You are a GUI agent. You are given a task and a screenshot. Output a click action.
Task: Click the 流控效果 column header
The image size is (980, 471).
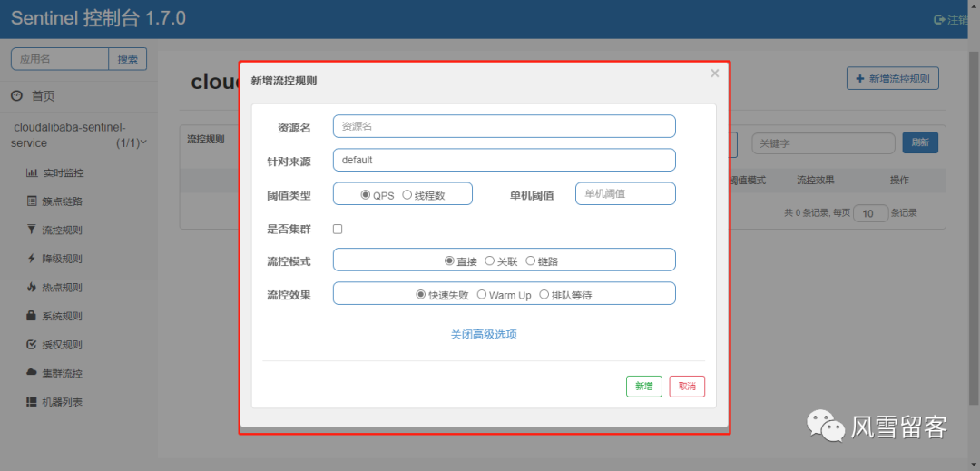(x=815, y=180)
